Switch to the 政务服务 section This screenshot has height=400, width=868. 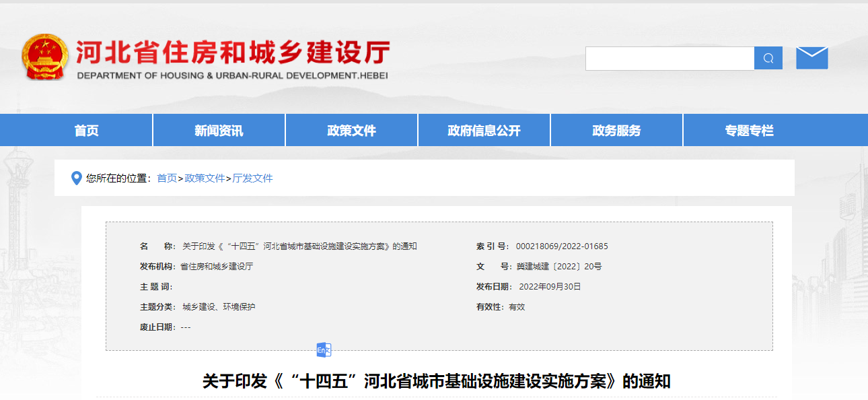point(616,131)
